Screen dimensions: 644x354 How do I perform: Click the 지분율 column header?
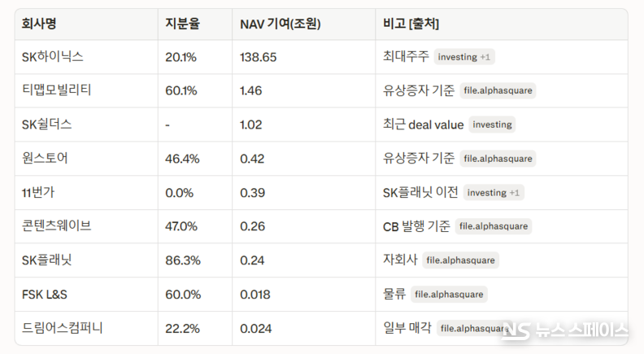pos(182,24)
